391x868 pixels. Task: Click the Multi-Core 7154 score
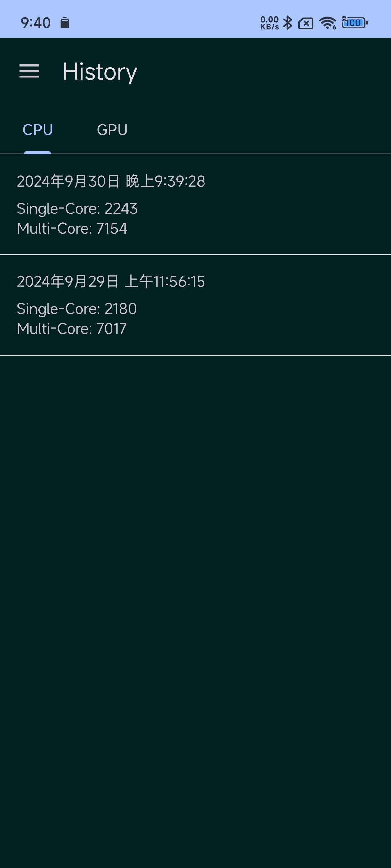(72, 229)
